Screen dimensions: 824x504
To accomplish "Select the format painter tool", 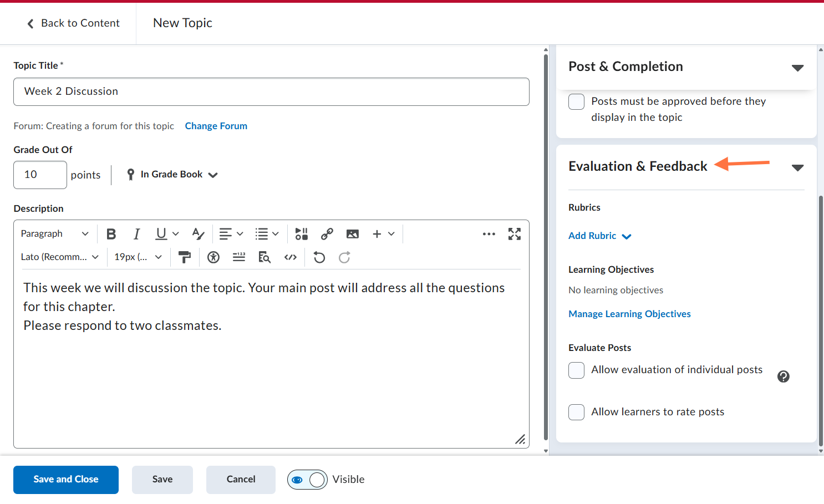I will [184, 257].
